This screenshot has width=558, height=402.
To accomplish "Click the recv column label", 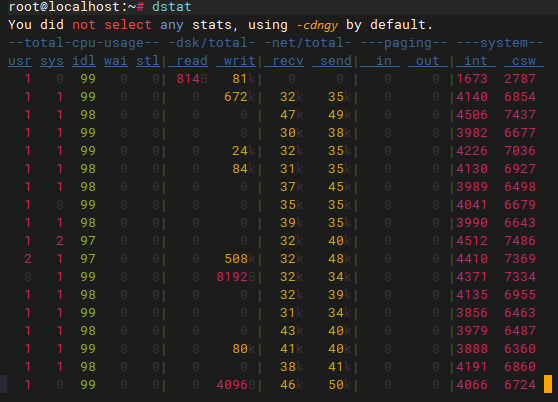I will click(284, 61).
